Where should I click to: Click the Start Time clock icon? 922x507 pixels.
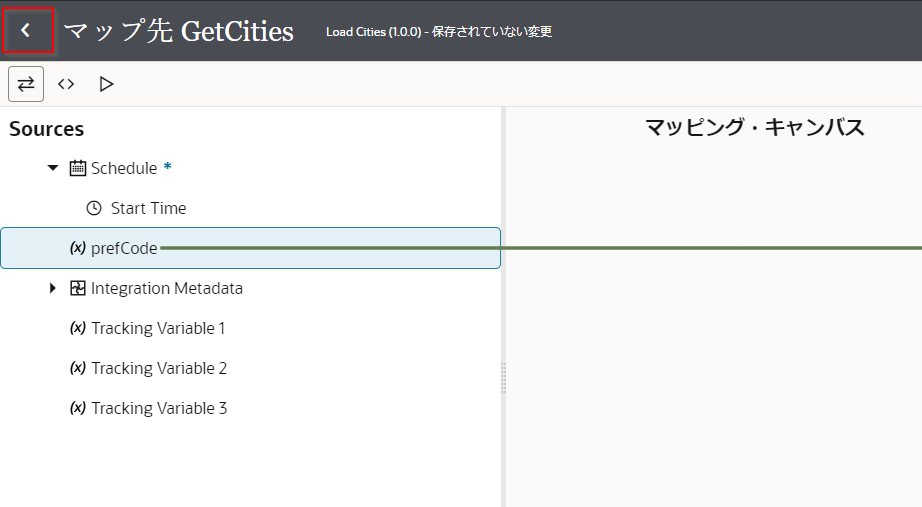(94, 208)
